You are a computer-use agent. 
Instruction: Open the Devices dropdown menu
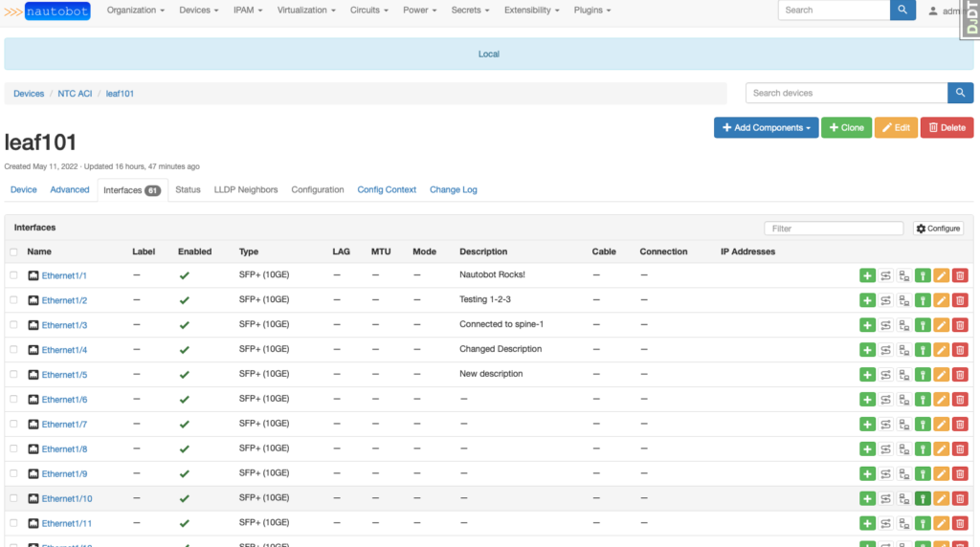[x=199, y=10]
